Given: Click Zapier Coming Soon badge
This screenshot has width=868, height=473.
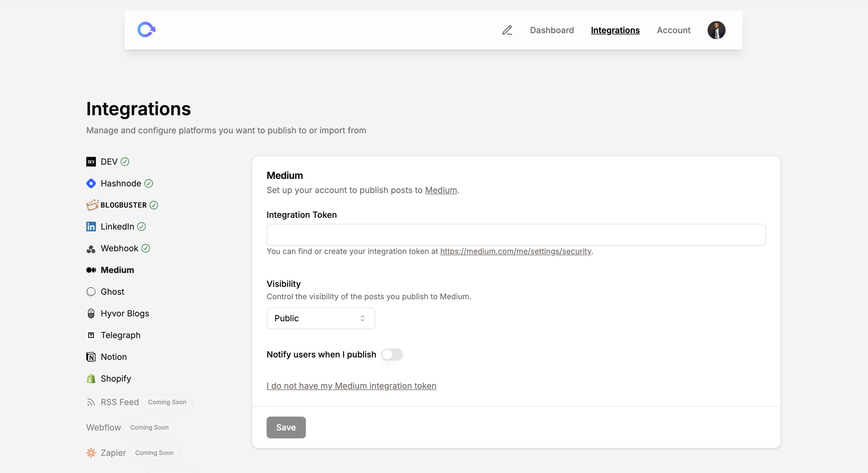Looking at the screenshot, I should click(154, 452).
